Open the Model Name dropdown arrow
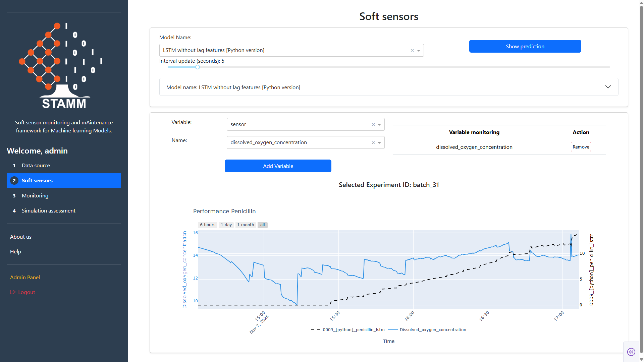This screenshot has width=644, height=362. pyautogui.click(x=419, y=51)
